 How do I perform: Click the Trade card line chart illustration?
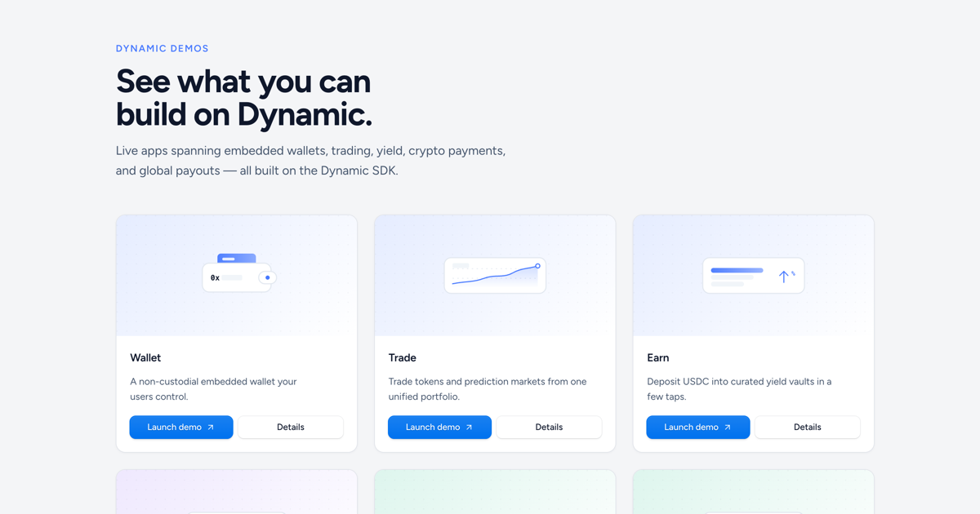[495, 276]
